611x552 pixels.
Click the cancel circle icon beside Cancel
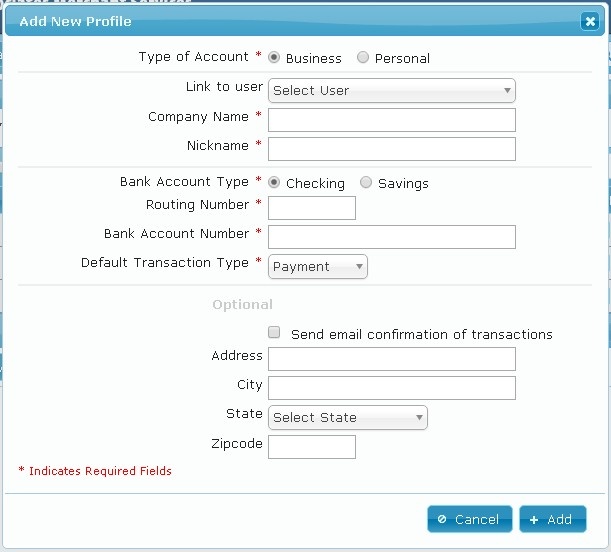point(442,520)
